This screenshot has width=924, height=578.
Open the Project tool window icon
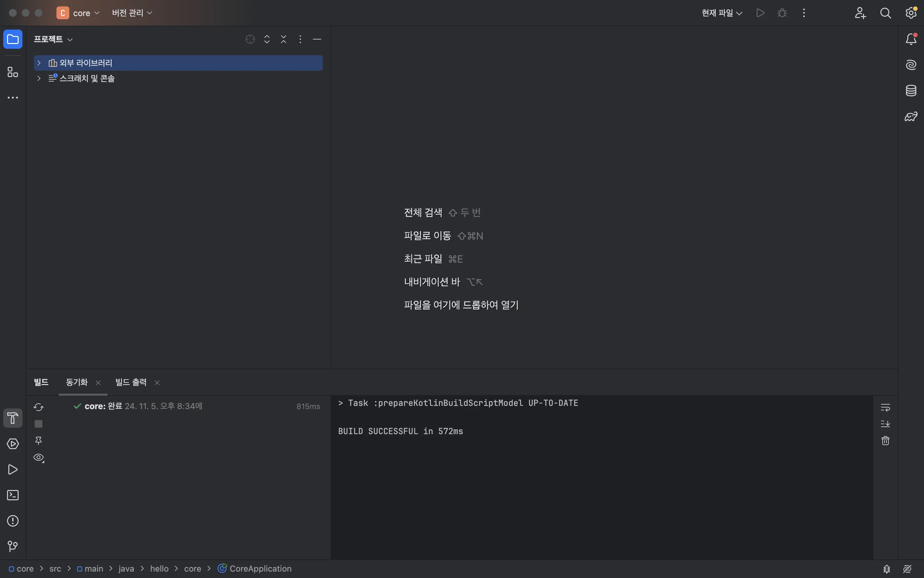(x=13, y=39)
